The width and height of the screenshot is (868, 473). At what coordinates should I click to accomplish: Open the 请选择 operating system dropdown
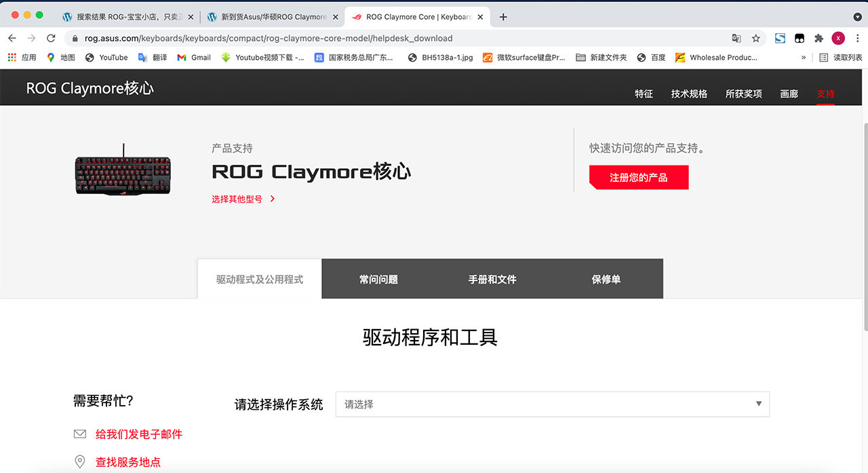point(552,404)
